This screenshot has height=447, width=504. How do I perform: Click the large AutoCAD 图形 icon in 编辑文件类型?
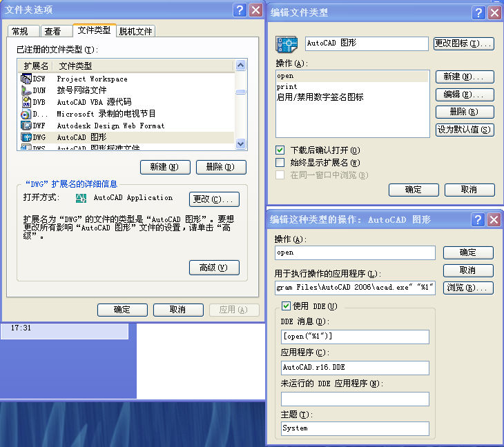point(286,44)
